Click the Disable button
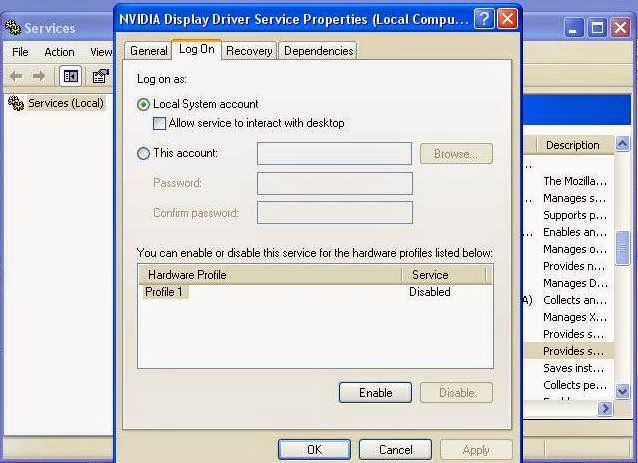This screenshot has height=463, width=638. [x=457, y=393]
